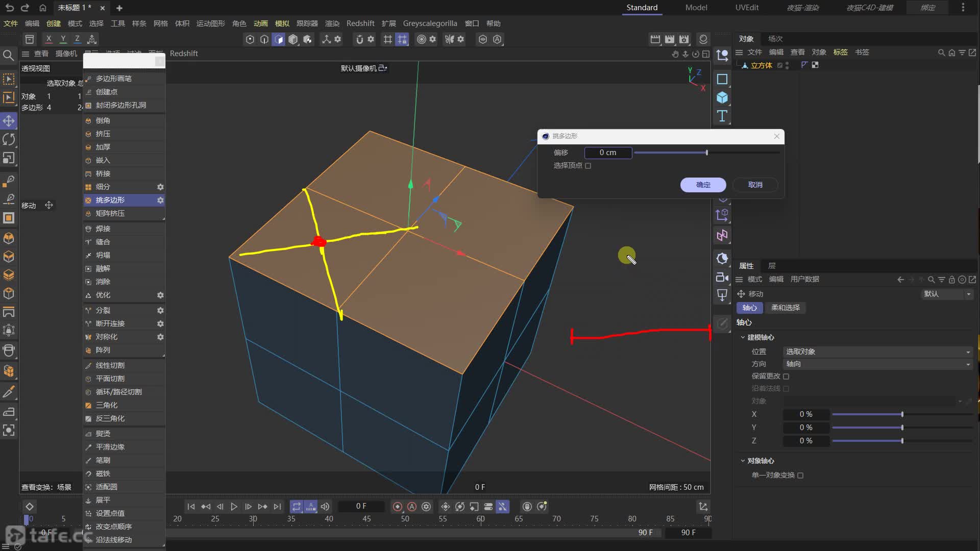The width and height of the screenshot is (980, 551).
Task: Click the Undo arrow icon
Action: (9, 8)
